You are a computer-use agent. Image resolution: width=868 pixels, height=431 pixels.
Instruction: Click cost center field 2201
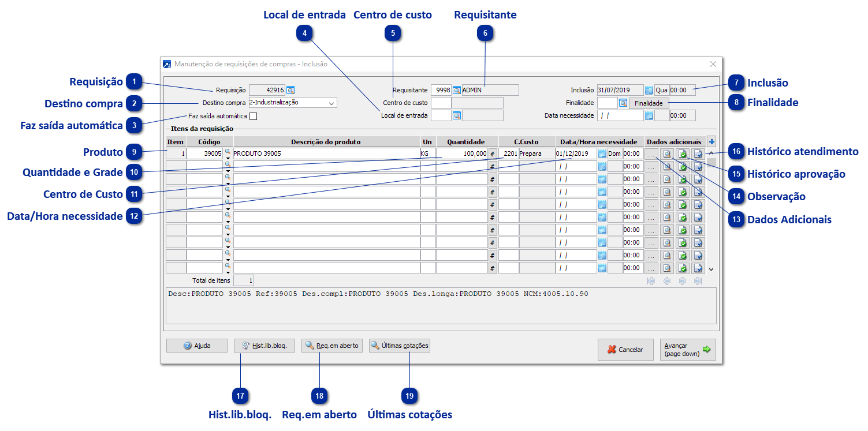[508, 154]
